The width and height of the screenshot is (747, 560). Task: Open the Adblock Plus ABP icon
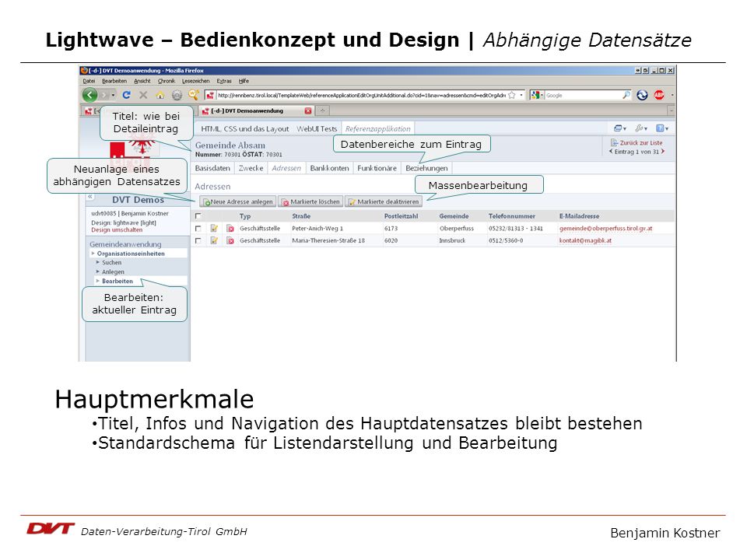[659, 95]
